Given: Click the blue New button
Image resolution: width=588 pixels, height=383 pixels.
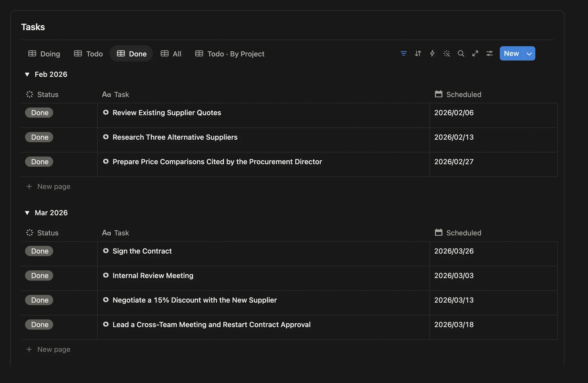Looking at the screenshot, I should point(511,53).
